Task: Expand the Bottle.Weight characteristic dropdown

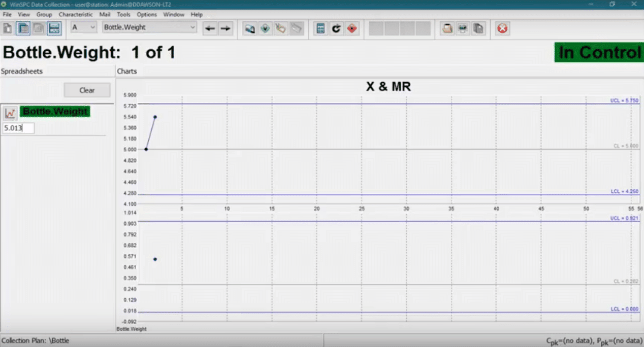Action: (x=149, y=27)
